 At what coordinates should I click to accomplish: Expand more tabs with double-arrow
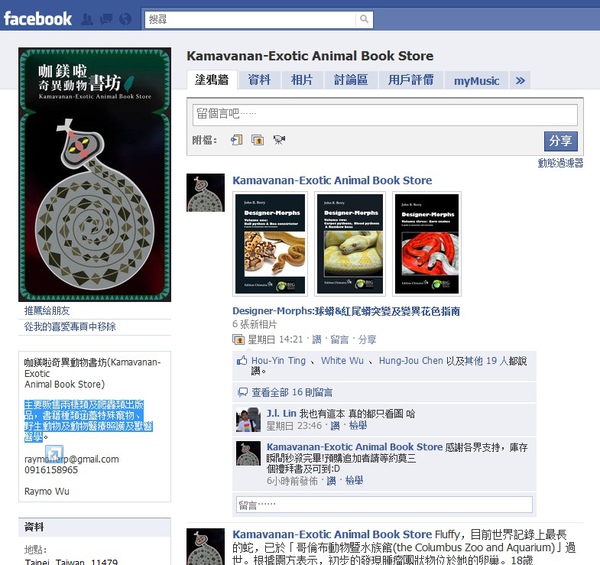pos(520,80)
